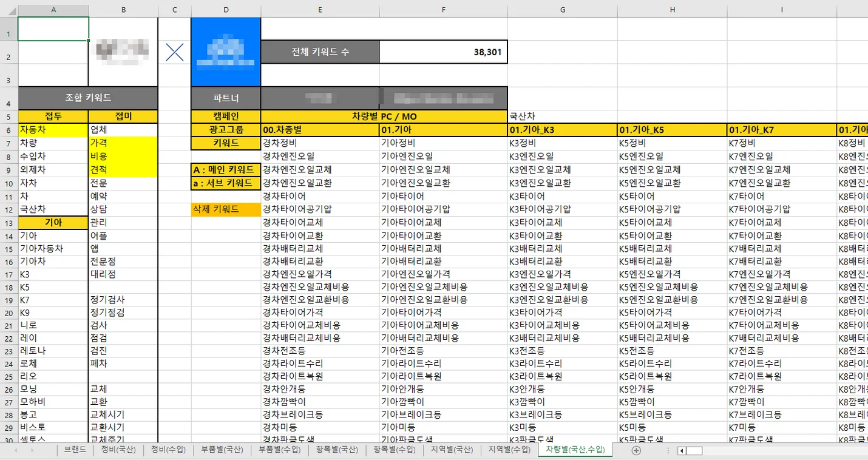
Task: Click the 01.기아_K3 header cell
Action: pos(563,130)
